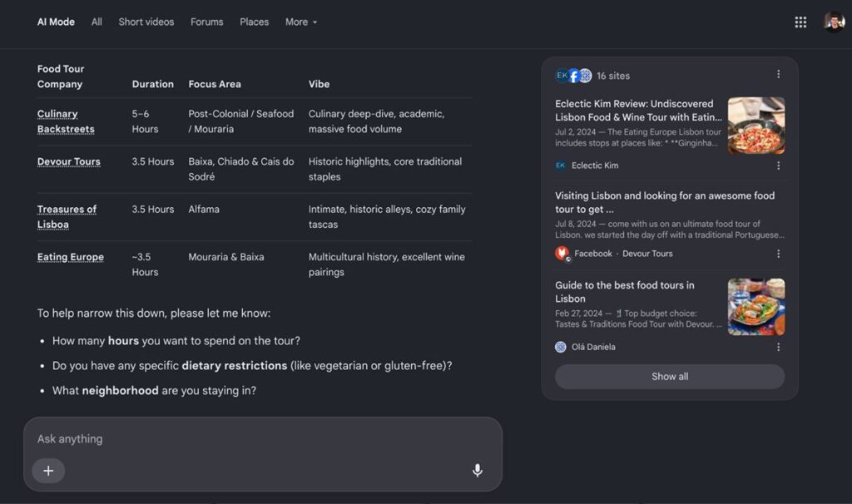Click the 5–6 Hours duration cell

(x=145, y=121)
